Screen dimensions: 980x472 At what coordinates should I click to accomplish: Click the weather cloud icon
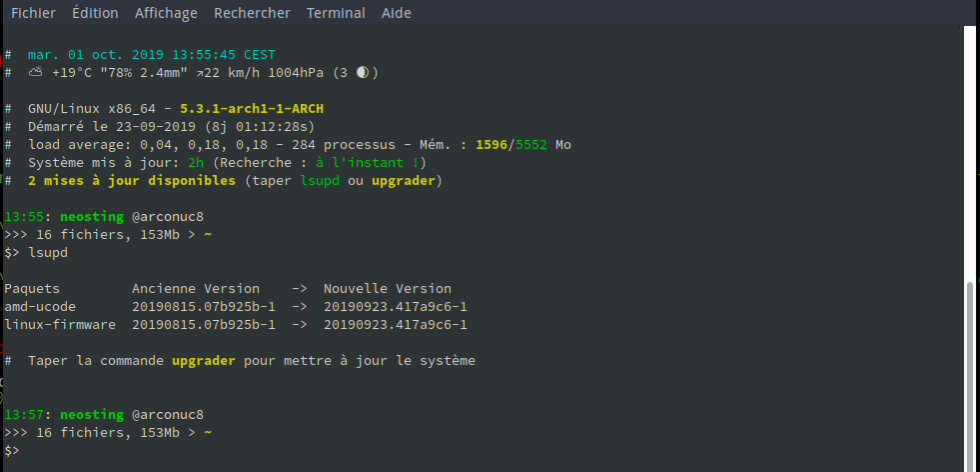36,73
